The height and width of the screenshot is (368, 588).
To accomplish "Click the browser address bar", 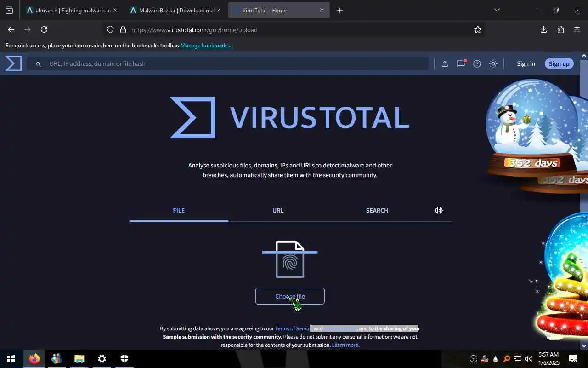I will click(x=294, y=29).
